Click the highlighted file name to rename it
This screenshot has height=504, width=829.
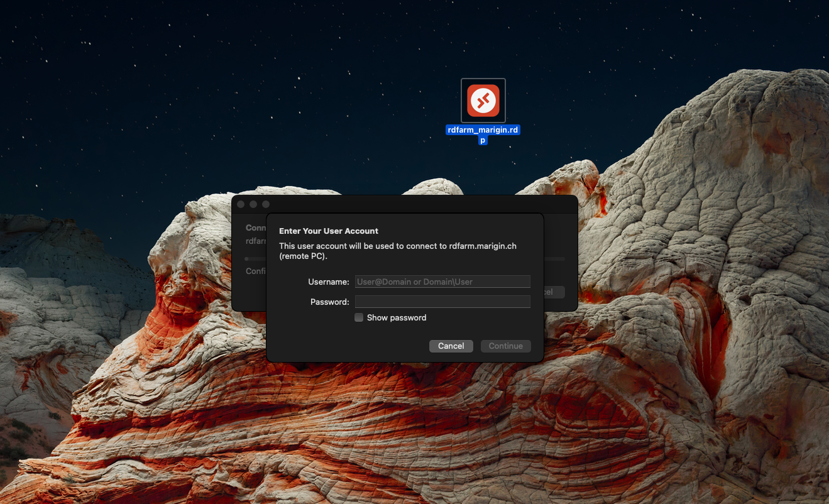483,129
